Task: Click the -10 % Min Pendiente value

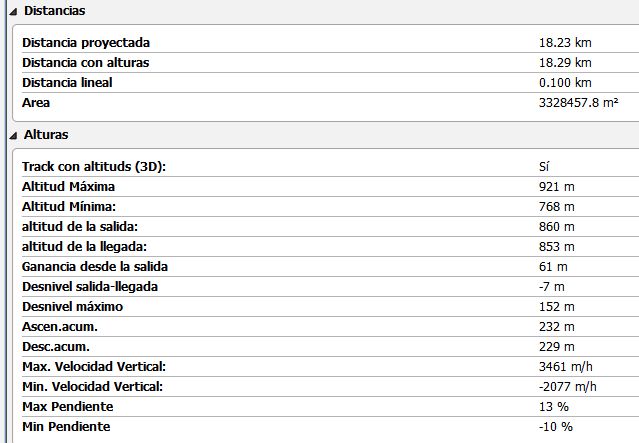Action: [x=555, y=427]
